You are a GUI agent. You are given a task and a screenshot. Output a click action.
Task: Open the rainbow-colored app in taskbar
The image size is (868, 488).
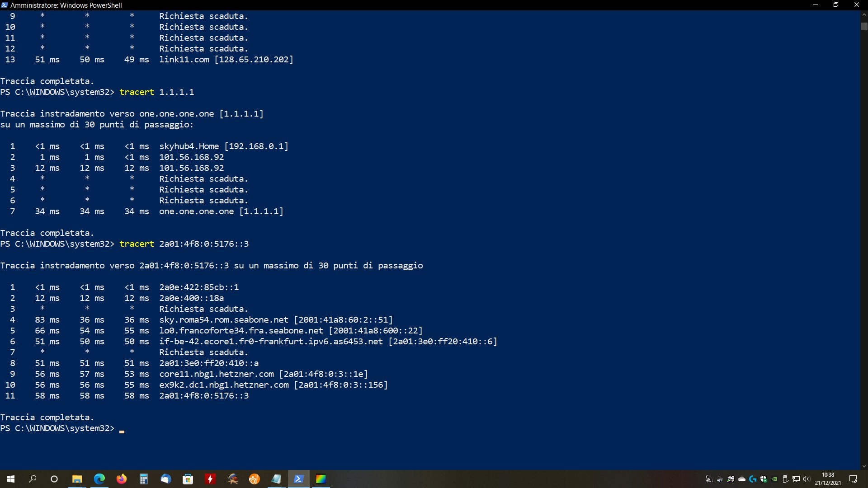pos(321,479)
